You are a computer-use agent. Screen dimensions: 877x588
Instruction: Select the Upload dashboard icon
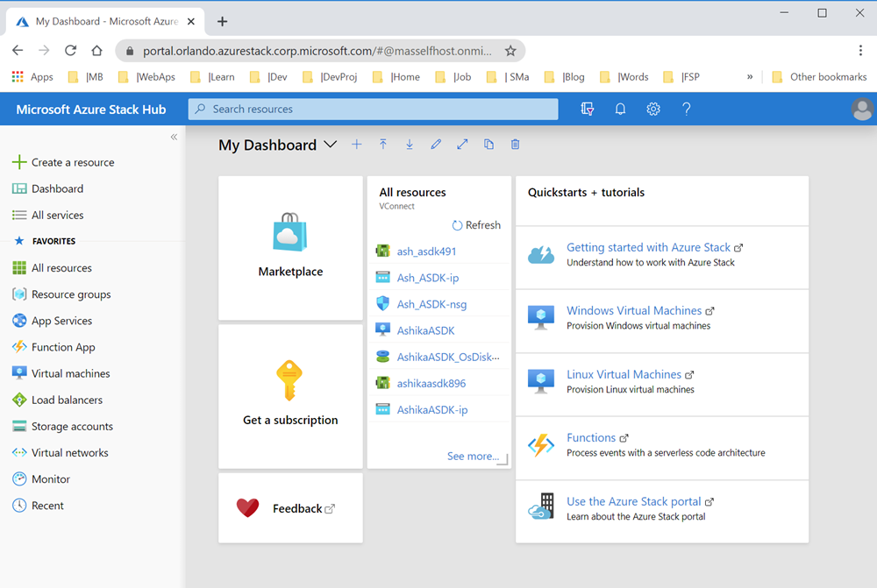383,144
